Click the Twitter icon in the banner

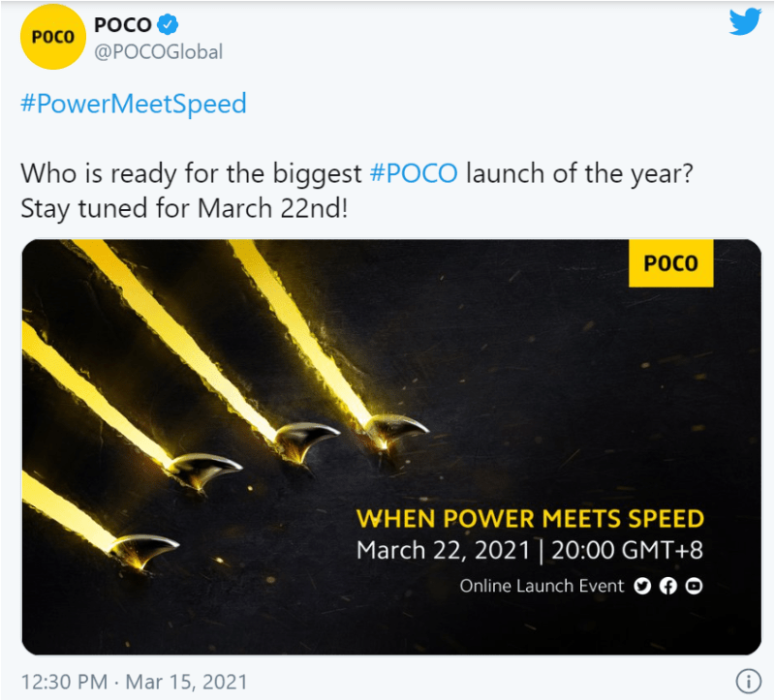641,586
